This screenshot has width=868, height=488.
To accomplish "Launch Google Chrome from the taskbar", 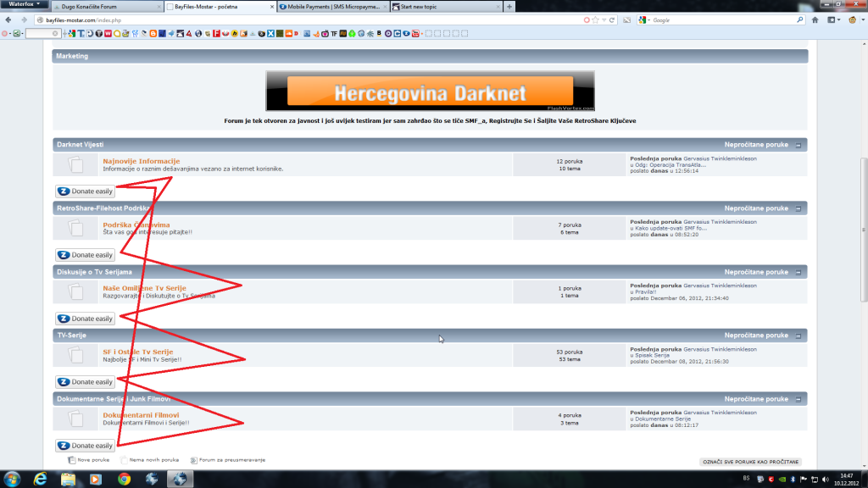I will pos(124,480).
